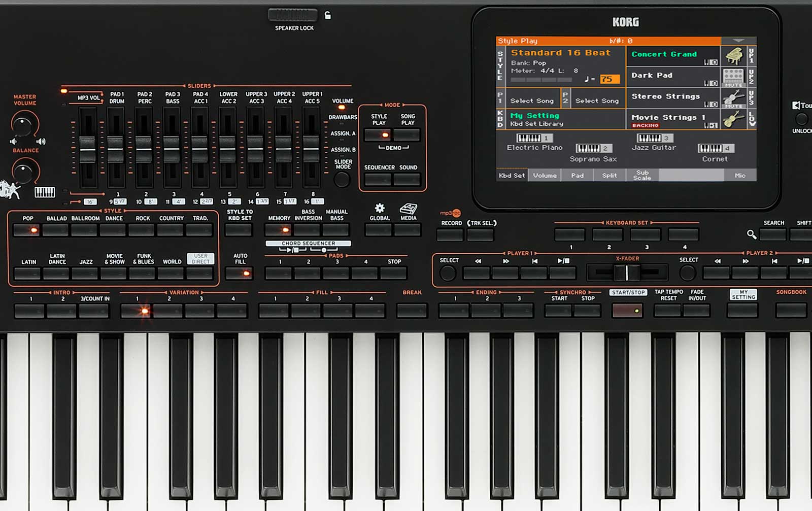This screenshot has width=812, height=511.
Task: Switch to the Split tab
Action: click(610, 175)
